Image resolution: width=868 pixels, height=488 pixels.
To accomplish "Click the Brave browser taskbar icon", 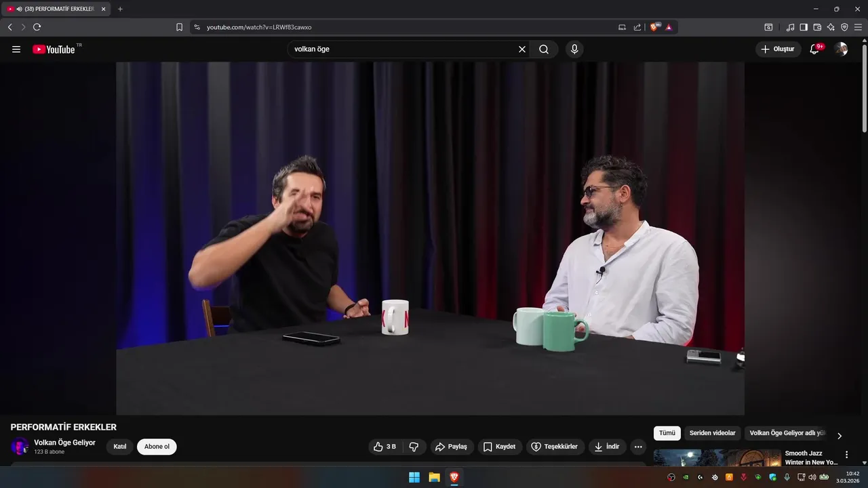I will [x=454, y=477].
